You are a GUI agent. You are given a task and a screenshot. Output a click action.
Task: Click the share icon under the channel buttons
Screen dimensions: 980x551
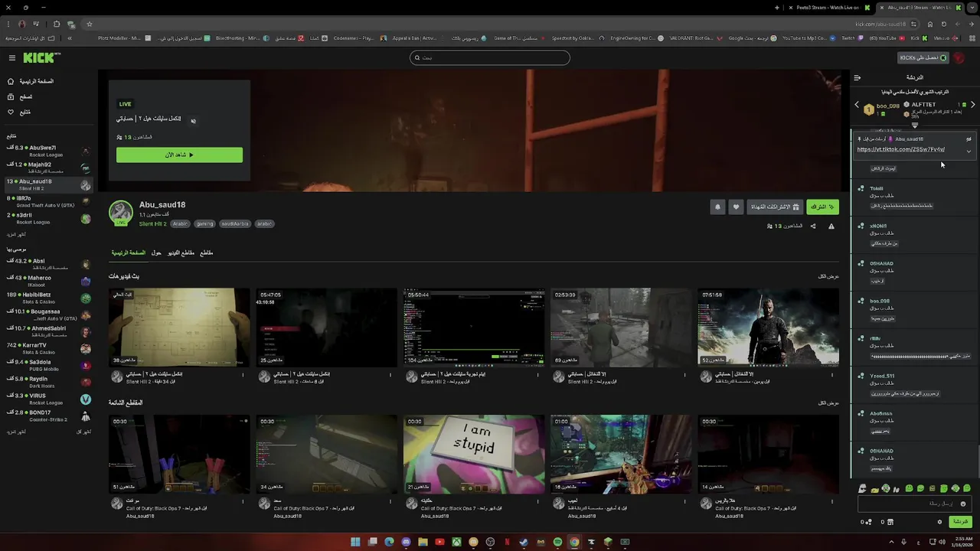point(813,226)
